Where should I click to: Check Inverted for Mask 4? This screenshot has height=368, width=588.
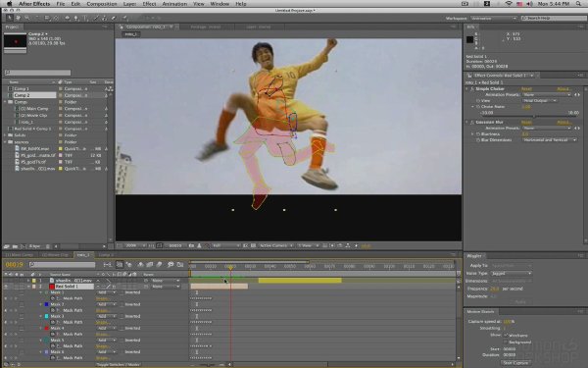tap(122, 328)
